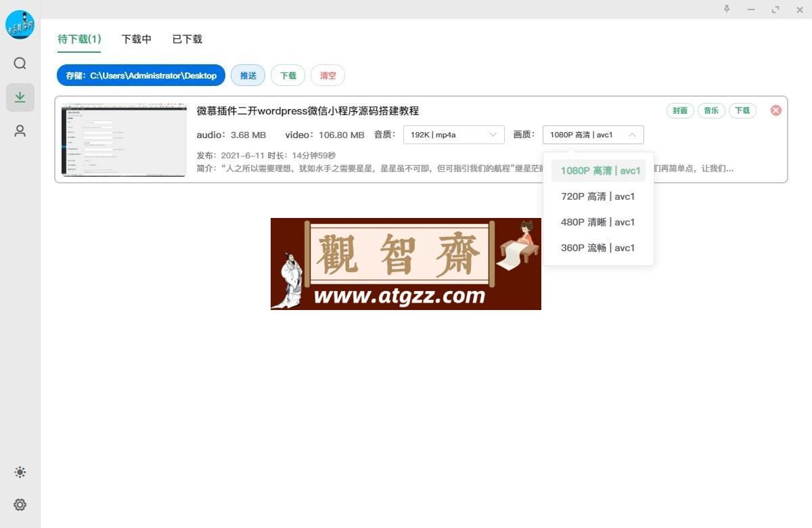Click the 观智斋 www.atgzz.com banner
The image size is (812, 528).
(x=406, y=264)
